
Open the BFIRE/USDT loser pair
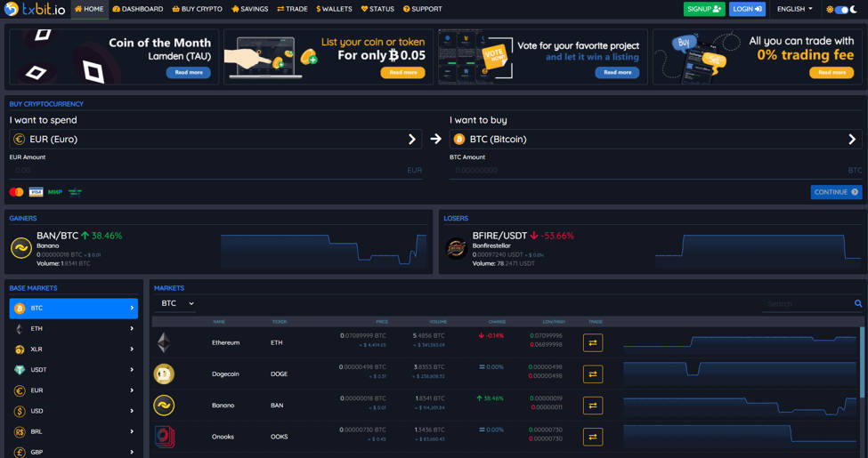[499, 236]
